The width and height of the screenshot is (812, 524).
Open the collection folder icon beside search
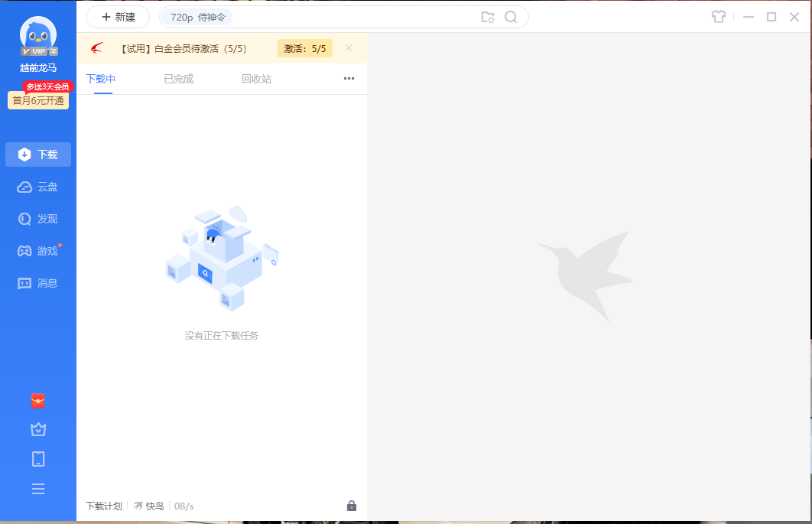click(488, 16)
